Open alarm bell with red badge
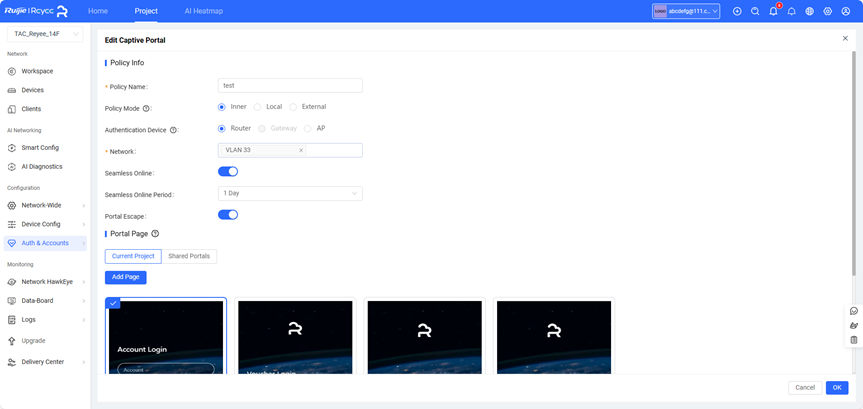 774,10
